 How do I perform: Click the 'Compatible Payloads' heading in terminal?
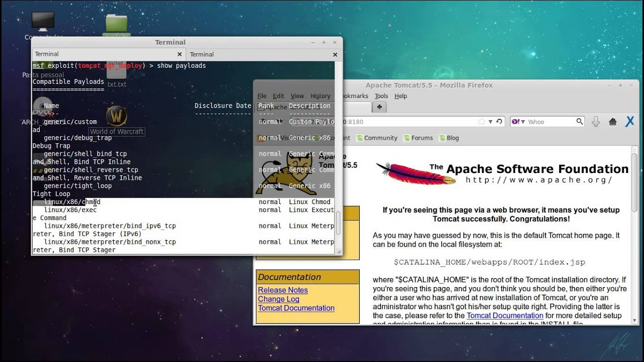(x=68, y=81)
